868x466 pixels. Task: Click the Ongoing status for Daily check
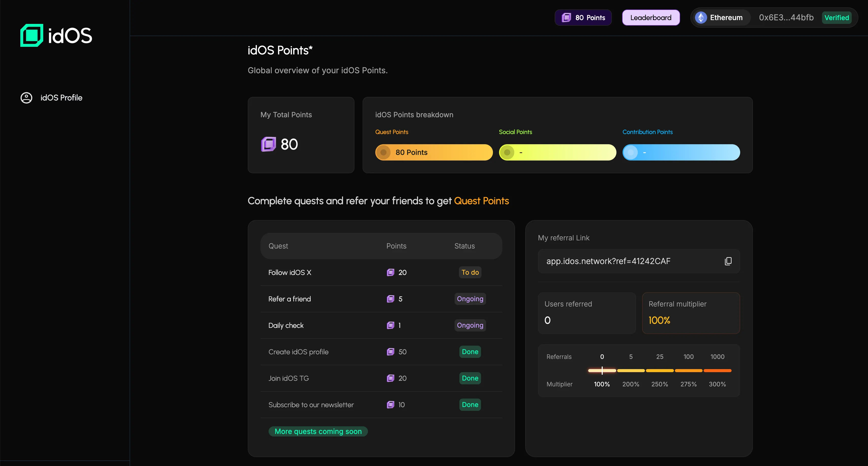tap(470, 325)
